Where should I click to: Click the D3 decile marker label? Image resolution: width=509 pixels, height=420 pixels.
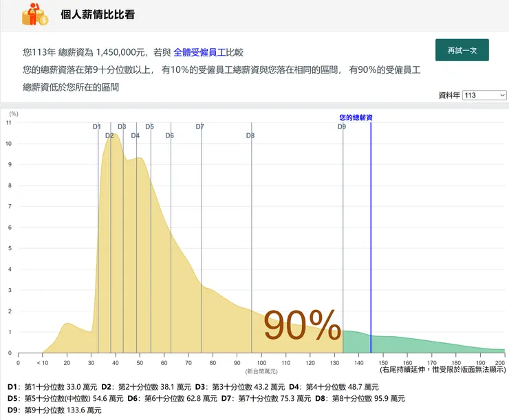tap(122, 126)
